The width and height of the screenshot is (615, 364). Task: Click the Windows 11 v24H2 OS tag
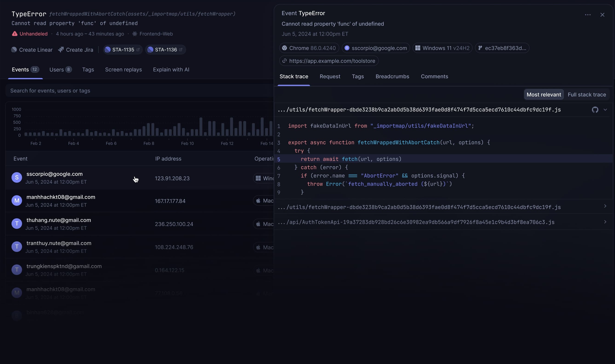click(442, 48)
